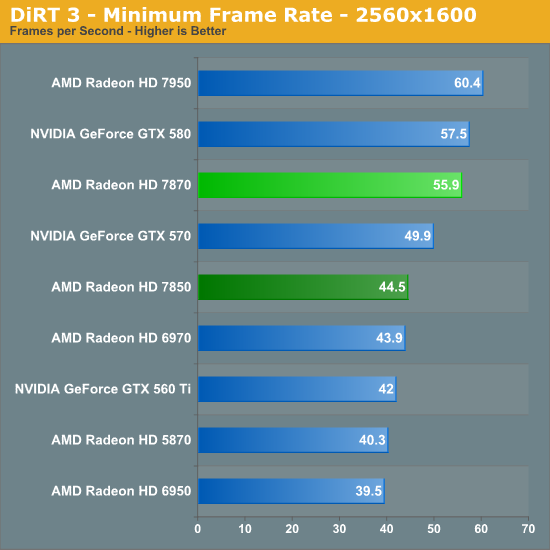Select the 'NVIDIA GeForce GTX 570' label
The width and height of the screenshot is (550, 550).
point(111,236)
